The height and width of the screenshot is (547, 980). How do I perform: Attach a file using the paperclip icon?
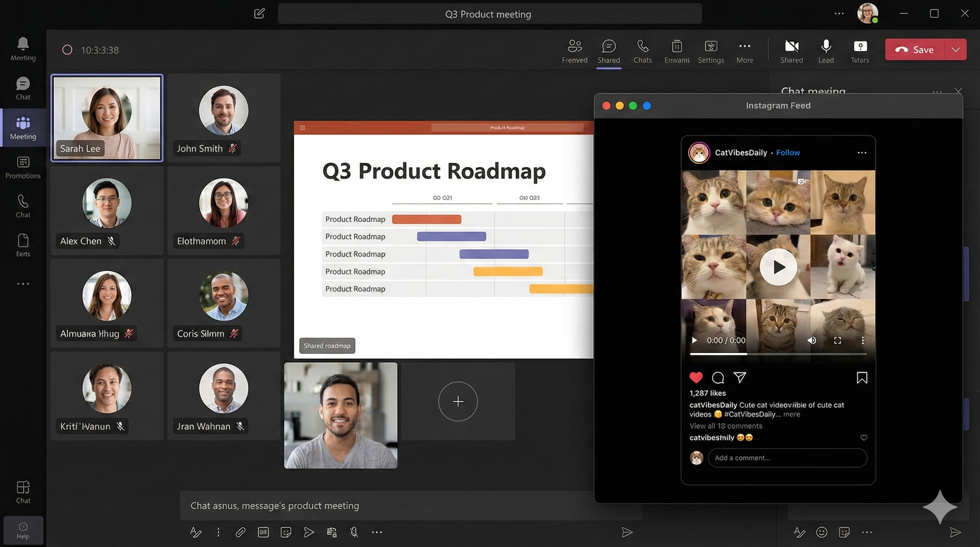point(240,532)
